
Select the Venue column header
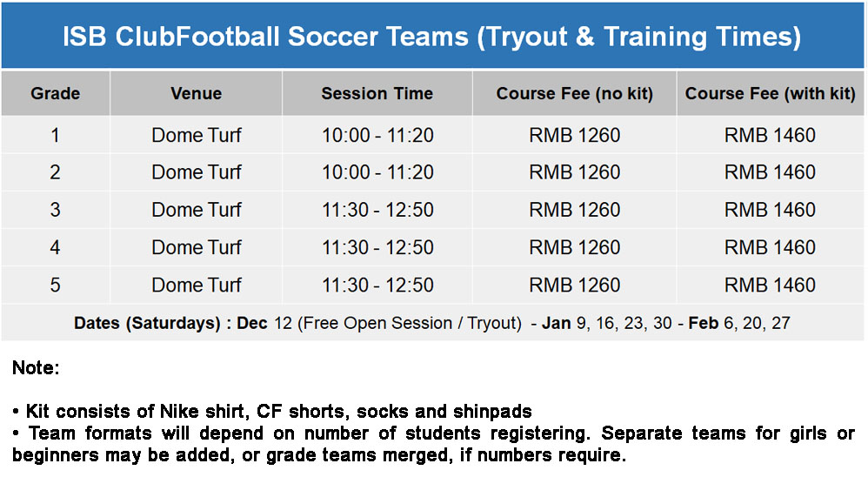[196, 94]
